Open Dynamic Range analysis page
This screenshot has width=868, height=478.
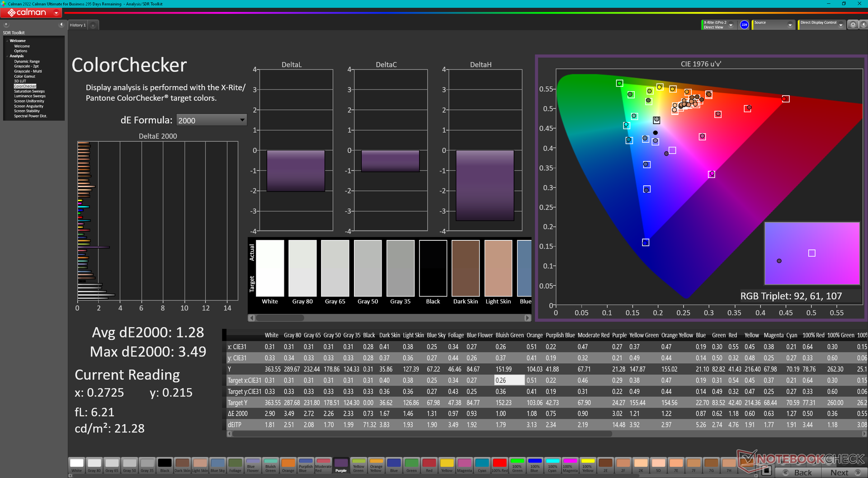point(27,61)
